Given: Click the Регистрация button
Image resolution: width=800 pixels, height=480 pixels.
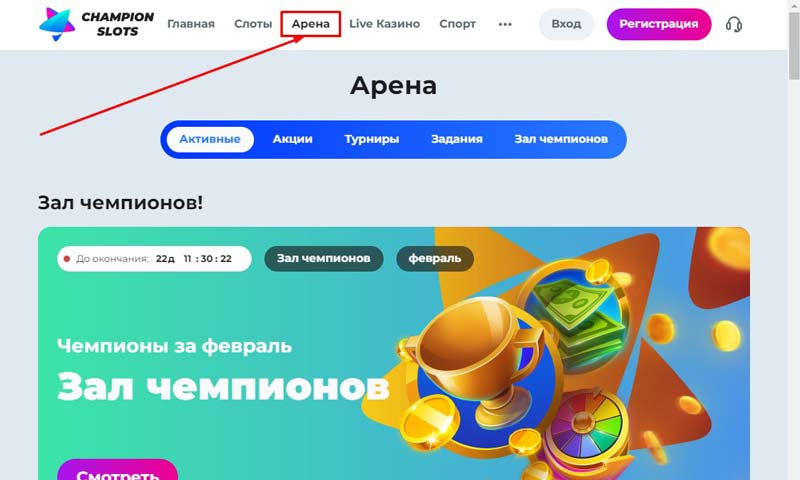Looking at the screenshot, I should point(659,24).
